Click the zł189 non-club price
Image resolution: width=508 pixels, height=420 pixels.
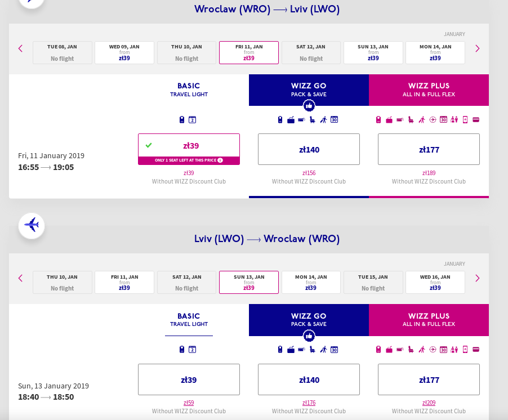[x=429, y=173]
